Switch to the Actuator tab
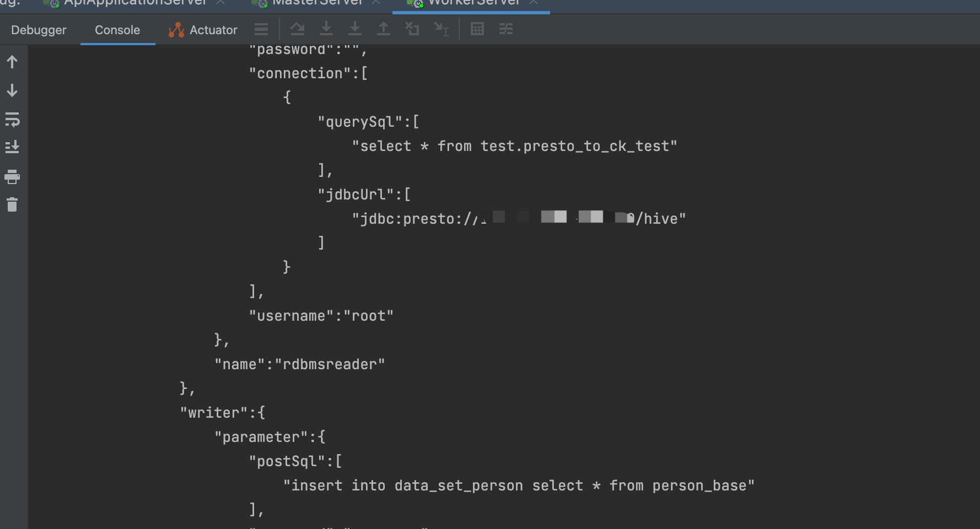The height and width of the screenshot is (529, 980). click(212, 30)
